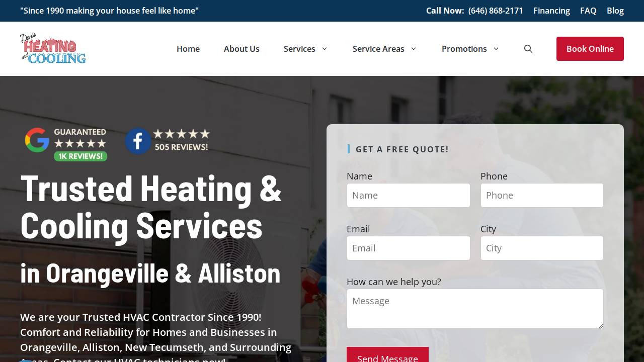This screenshot has height=362, width=644.
Task: Click inside the Email input field
Action: pos(408,248)
